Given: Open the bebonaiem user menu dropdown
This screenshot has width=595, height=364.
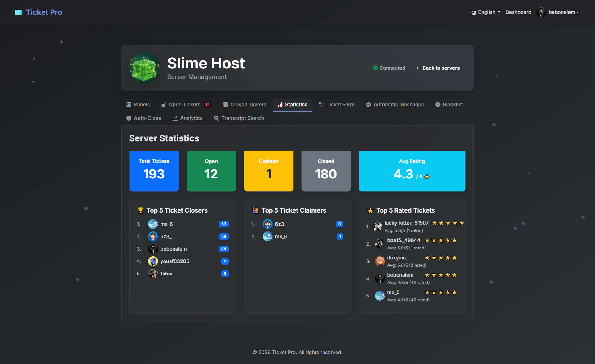Looking at the screenshot, I should tap(558, 12).
